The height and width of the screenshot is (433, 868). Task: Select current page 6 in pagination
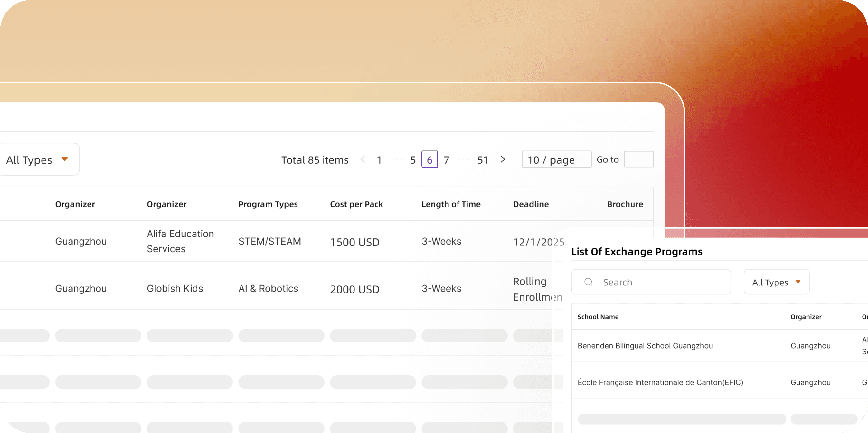pyautogui.click(x=429, y=159)
